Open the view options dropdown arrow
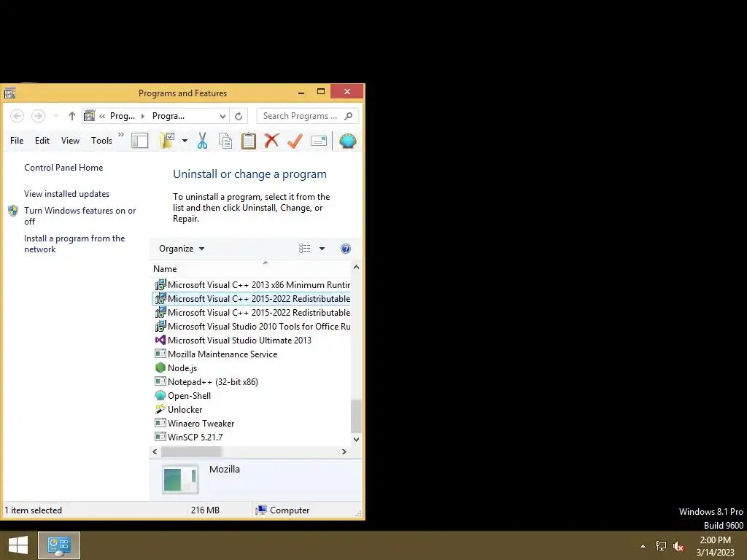Image resolution: width=747 pixels, height=560 pixels. (322, 249)
